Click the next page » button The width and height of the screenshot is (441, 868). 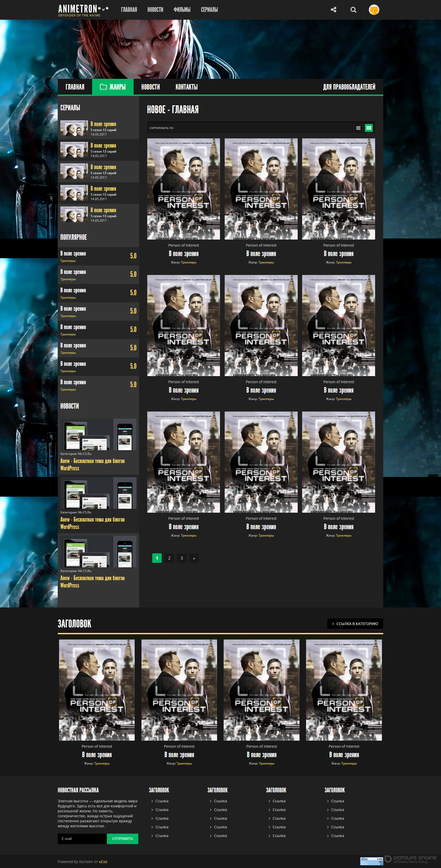coord(194,558)
